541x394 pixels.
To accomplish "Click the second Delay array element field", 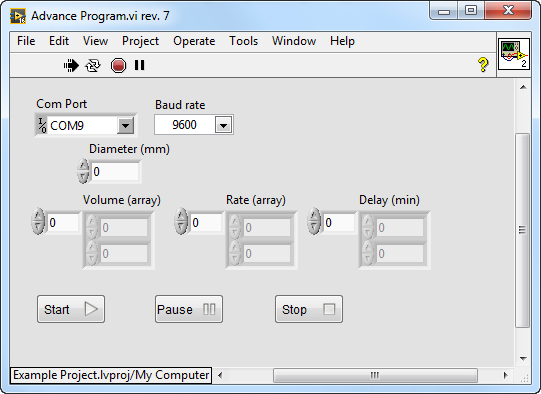I will tap(400, 254).
